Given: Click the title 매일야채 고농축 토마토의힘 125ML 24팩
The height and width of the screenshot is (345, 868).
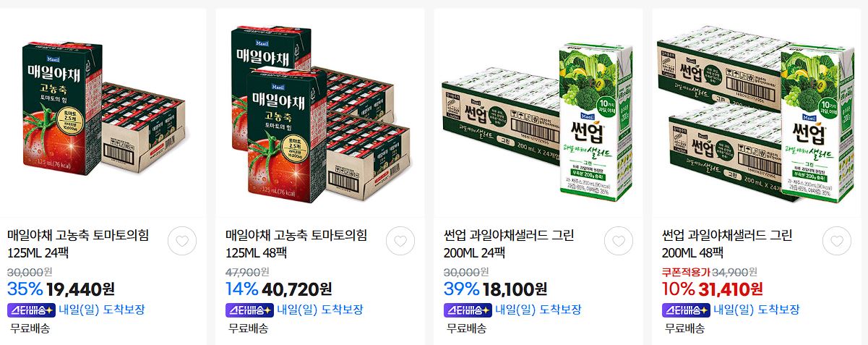Looking at the screenshot, I should [x=78, y=244].
